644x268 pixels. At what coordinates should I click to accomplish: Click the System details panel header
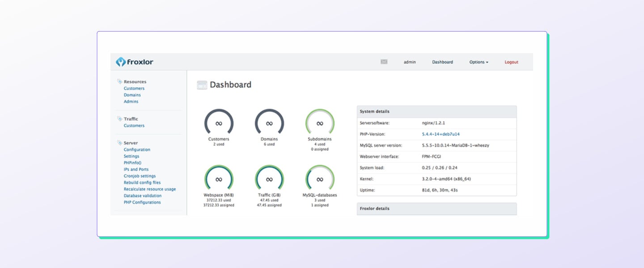pos(436,112)
